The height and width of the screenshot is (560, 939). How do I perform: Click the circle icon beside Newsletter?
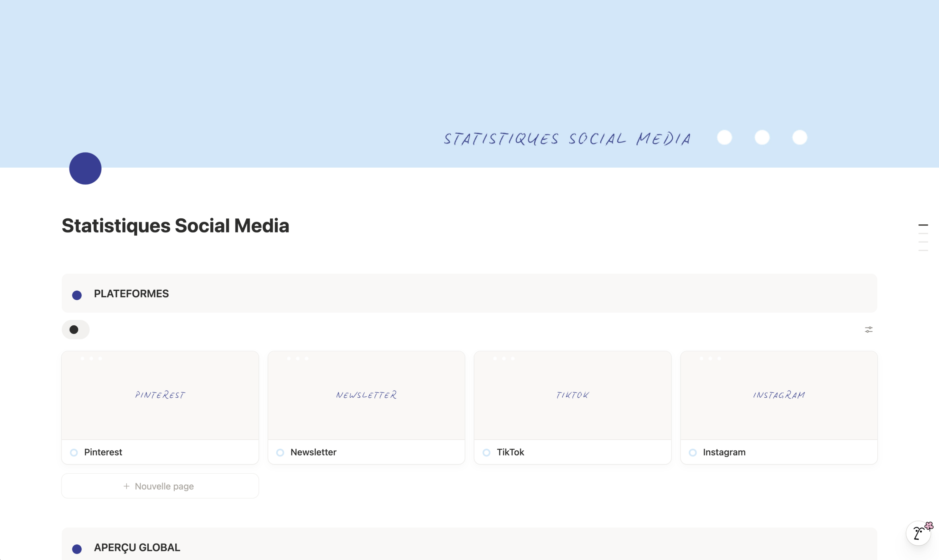tap(280, 452)
